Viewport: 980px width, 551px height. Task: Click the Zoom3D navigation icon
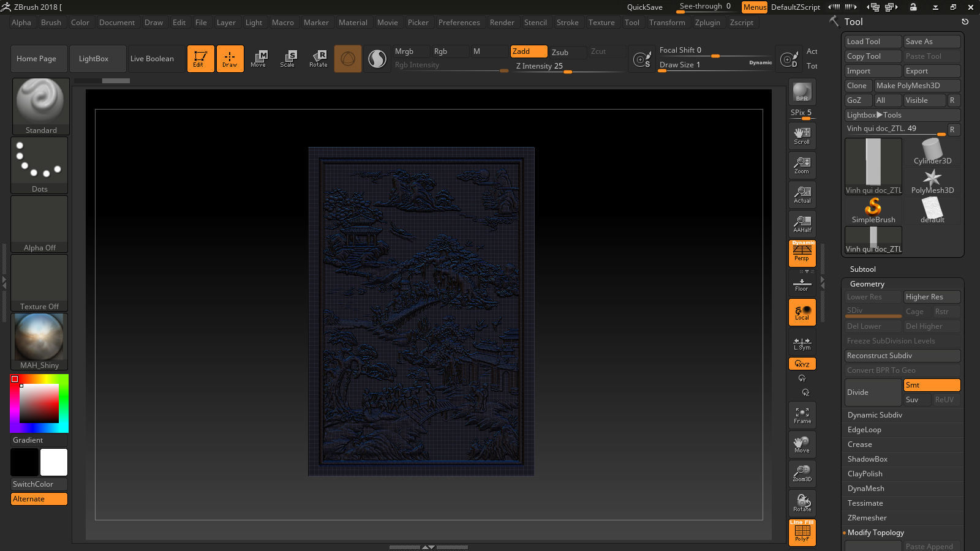[x=802, y=473]
